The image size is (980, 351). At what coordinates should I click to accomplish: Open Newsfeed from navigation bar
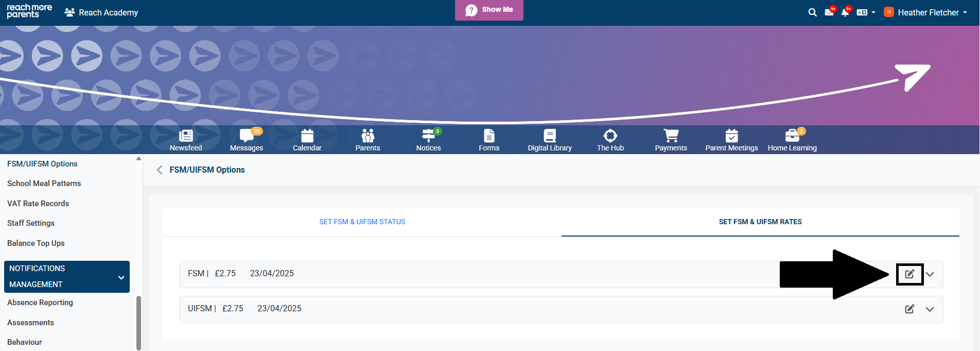click(x=186, y=140)
